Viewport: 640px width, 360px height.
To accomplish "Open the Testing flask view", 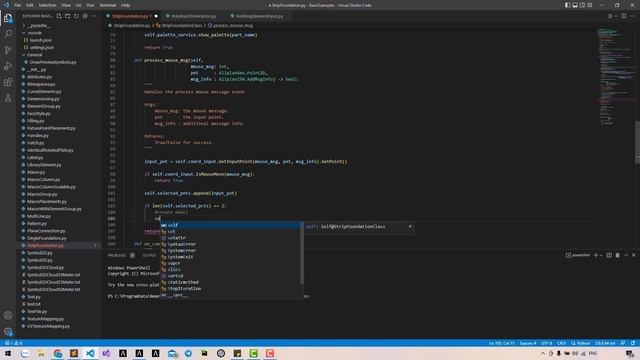I will (x=8, y=98).
